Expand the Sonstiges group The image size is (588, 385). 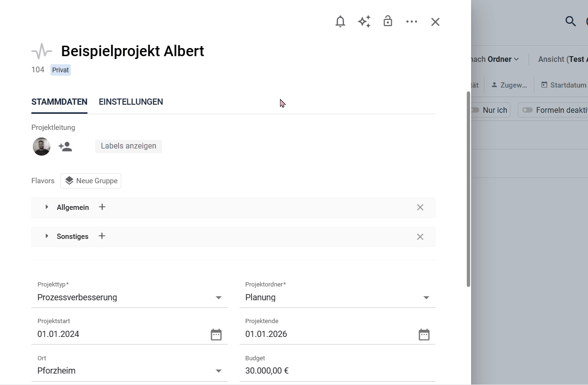47,236
